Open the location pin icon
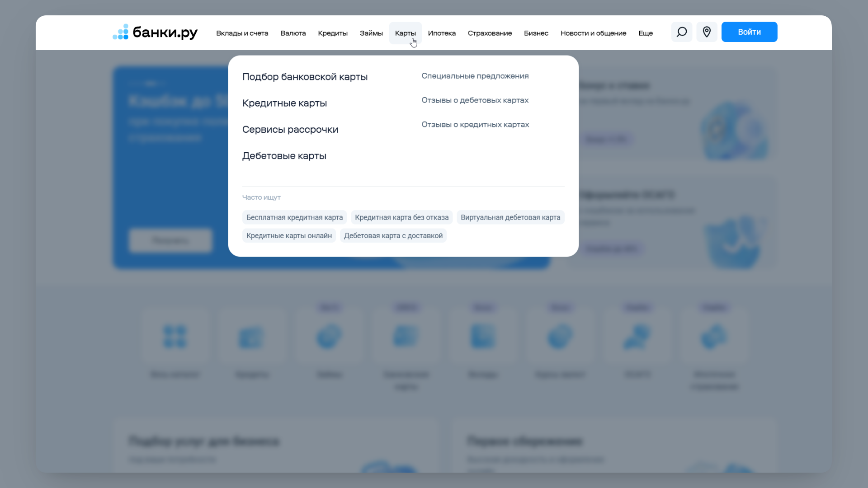The width and height of the screenshot is (868, 488). 707,32
